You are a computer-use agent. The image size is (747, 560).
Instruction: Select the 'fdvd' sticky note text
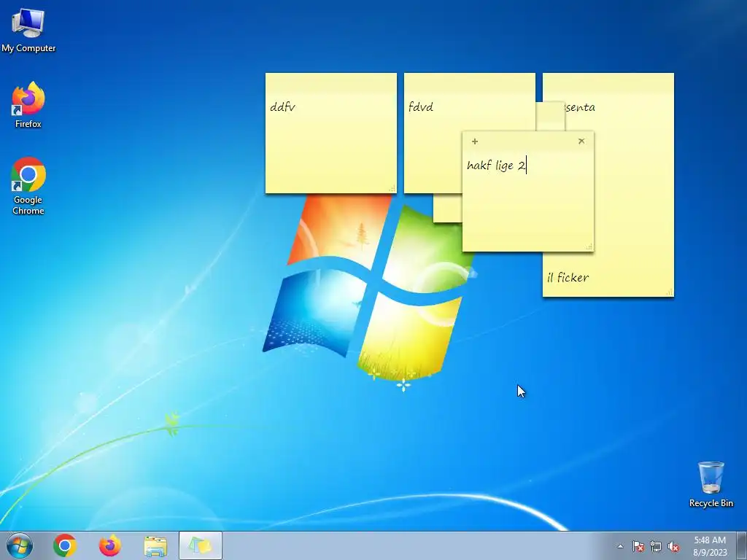(x=421, y=106)
